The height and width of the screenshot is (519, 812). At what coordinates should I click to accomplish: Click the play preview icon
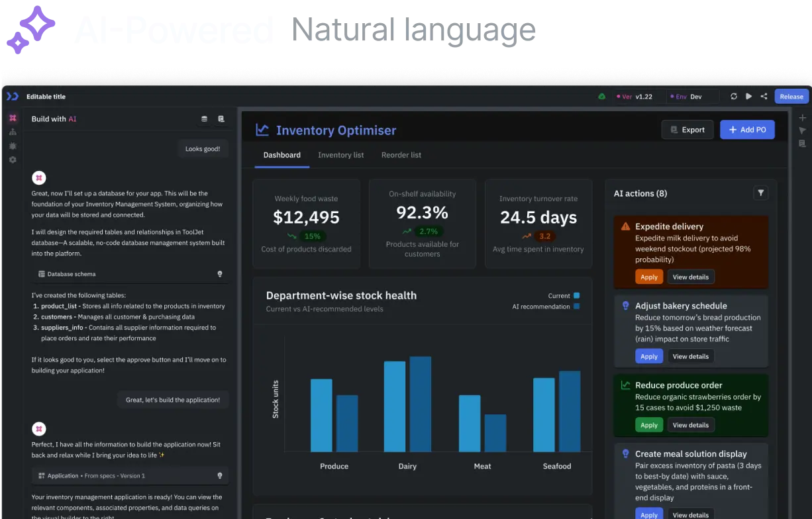(748, 97)
